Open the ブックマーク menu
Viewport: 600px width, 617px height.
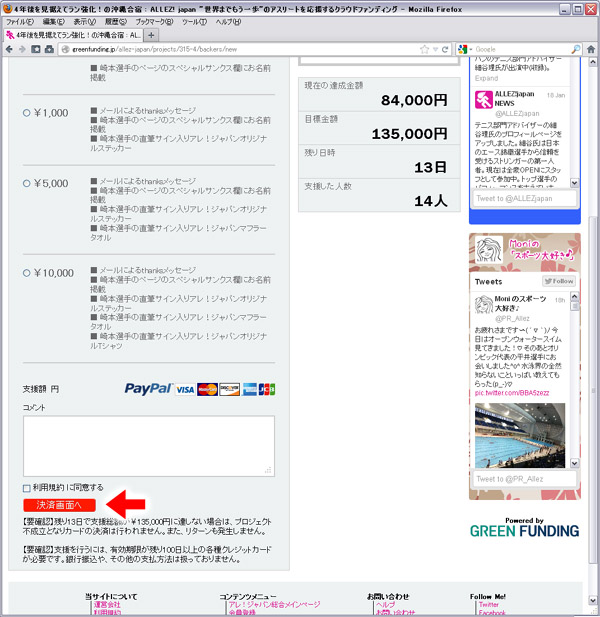click(151, 21)
